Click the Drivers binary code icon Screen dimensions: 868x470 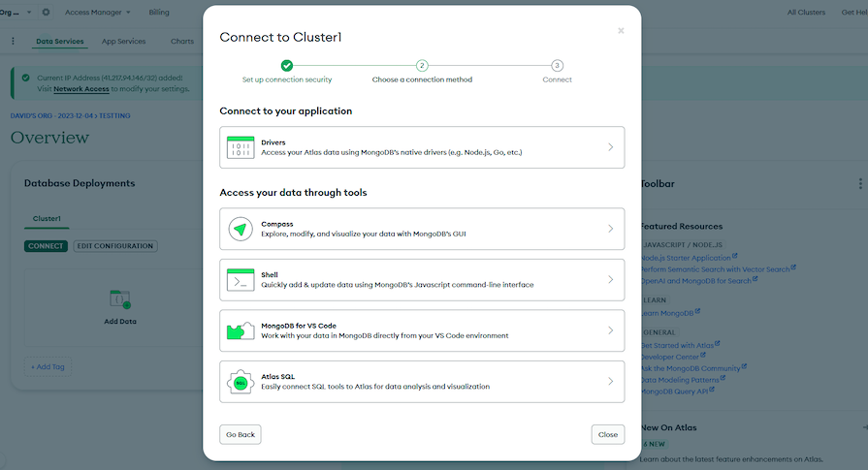(x=240, y=147)
